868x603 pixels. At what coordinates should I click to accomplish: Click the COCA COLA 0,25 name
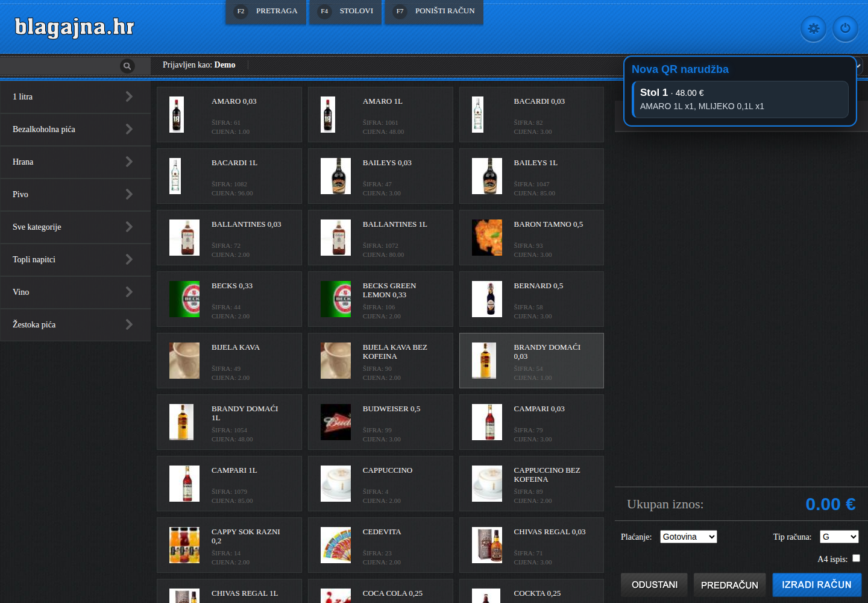392,593
